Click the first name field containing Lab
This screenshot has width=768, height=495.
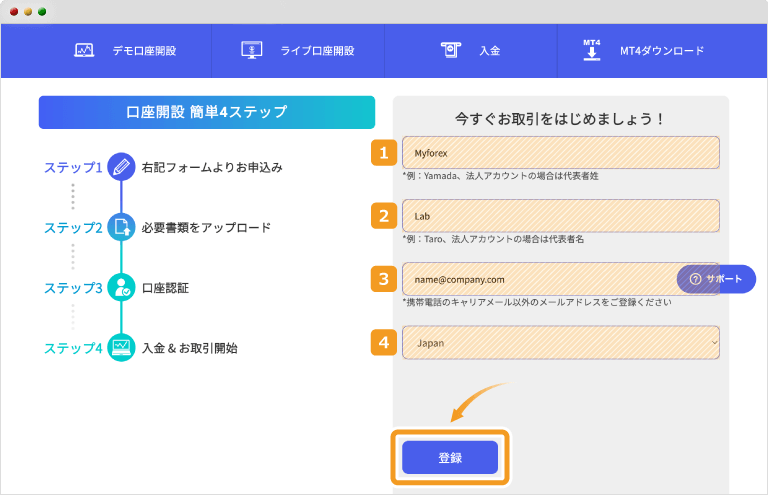point(560,215)
